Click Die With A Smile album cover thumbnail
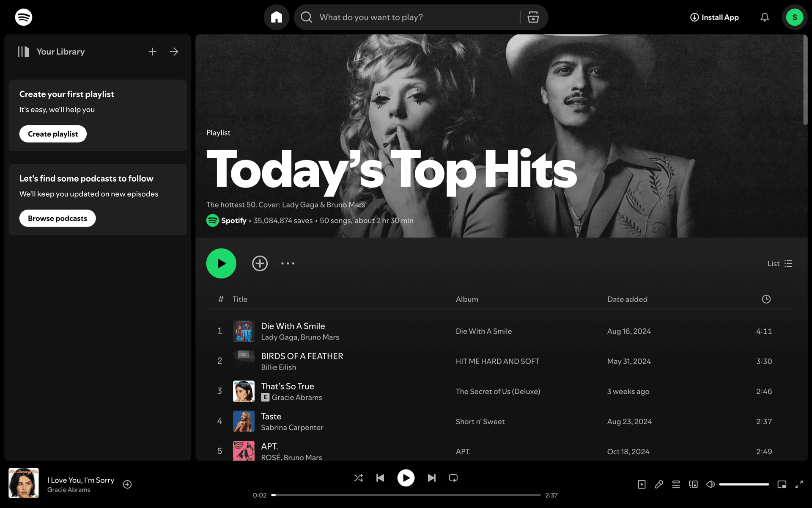This screenshot has width=812, height=508. [x=244, y=331]
